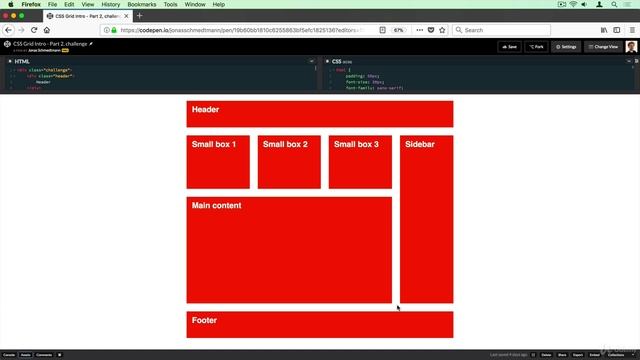The image size is (640, 360).
Task: Bookmark this page with the star
Action: click(442, 30)
